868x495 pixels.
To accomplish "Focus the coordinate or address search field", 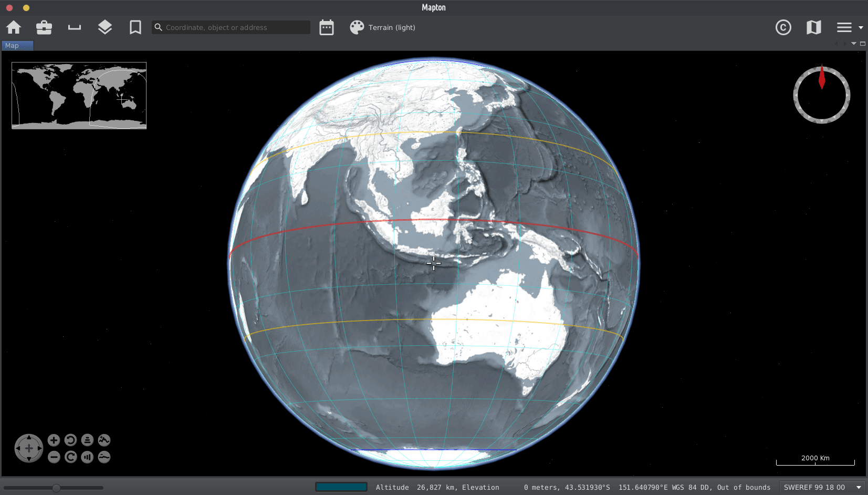I will 236,27.
